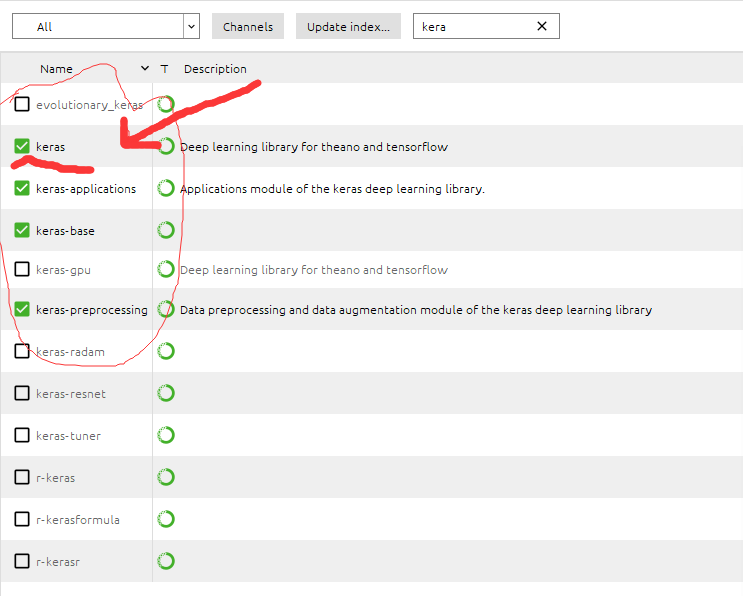Check the keras-resnet checkbox
The height and width of the screenshot is (596, 743).
(x=22, y=393)
